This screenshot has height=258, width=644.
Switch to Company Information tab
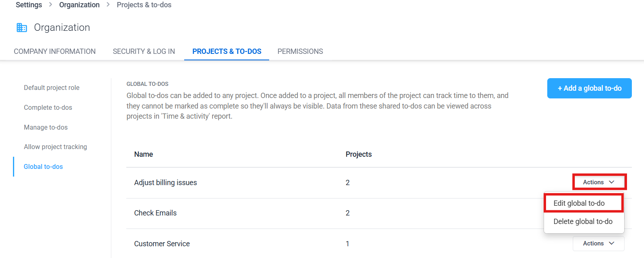55,51
